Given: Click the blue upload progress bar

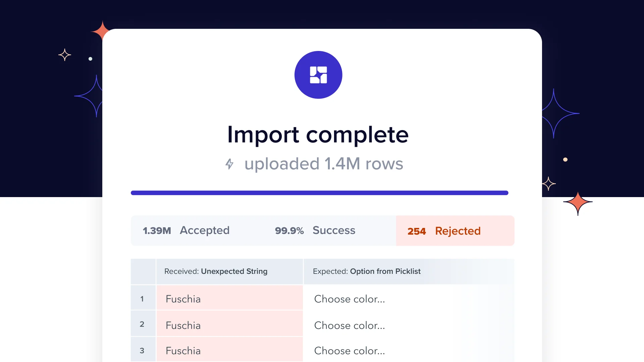Looking at the screenshot, I should tap(319, 193).
